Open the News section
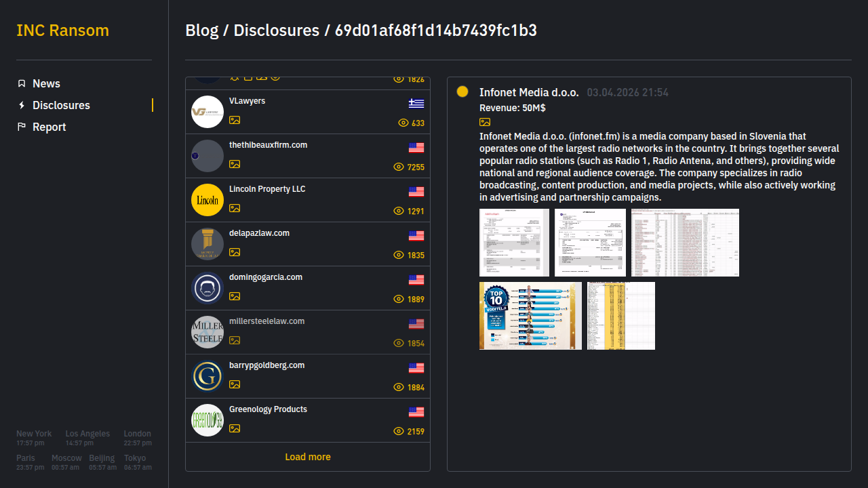The image size is (868, 488). [x=46, y=83]
